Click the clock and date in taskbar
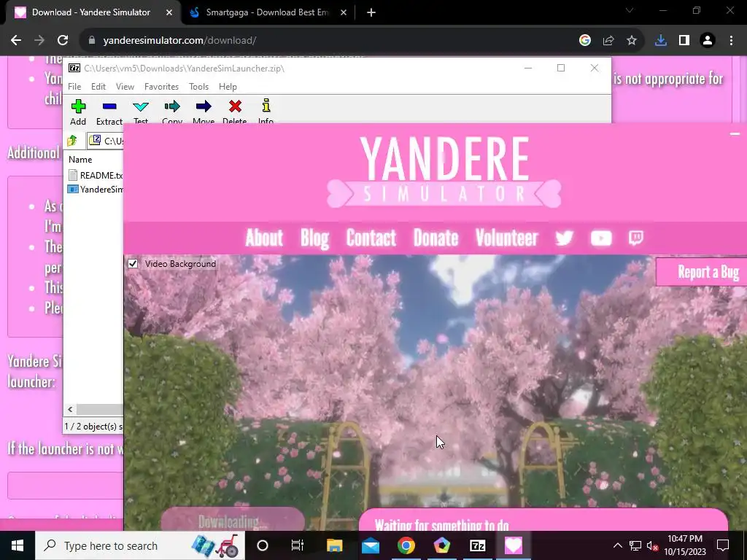The height and width of the screenshot is (560, 747). [x=684, y=545]
